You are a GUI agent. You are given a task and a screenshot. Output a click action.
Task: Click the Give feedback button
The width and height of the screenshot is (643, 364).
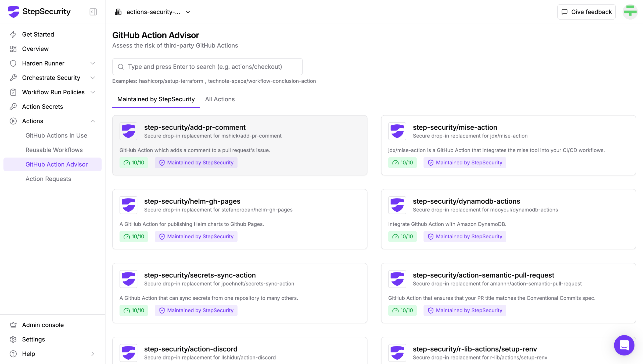pos(586,12)
